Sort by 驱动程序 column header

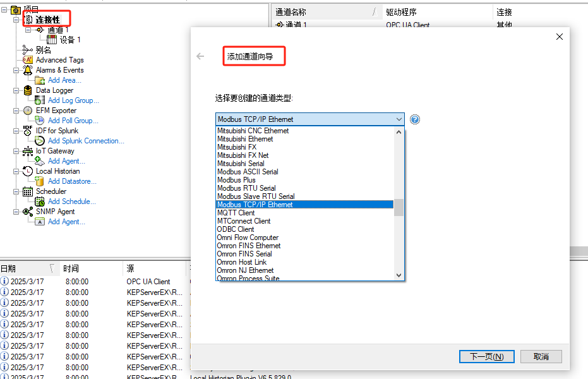(x=437, y=13)
